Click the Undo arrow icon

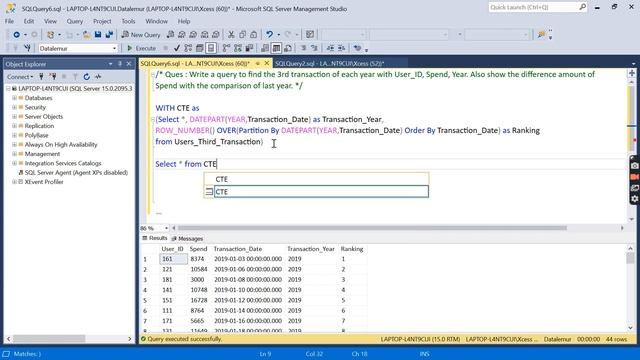tap(269, 35)
